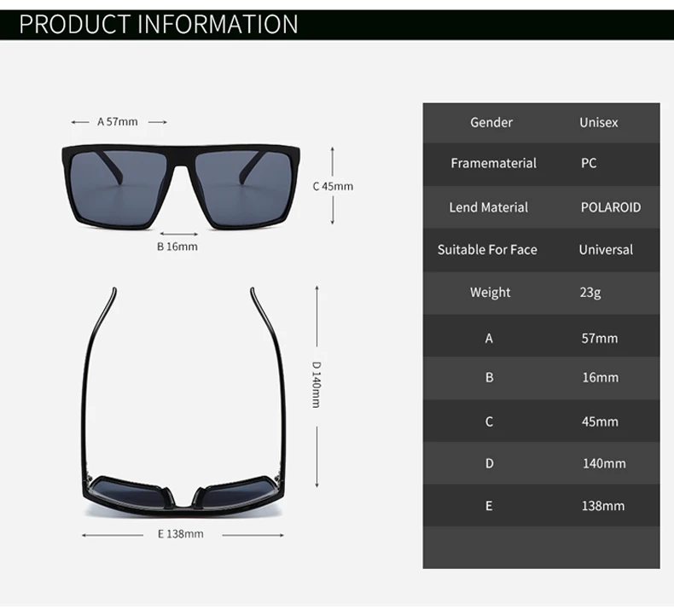Click the 'A 57mm' dimension label
Image resolution: width=674 pixels, height=616 pixels.
118,122
